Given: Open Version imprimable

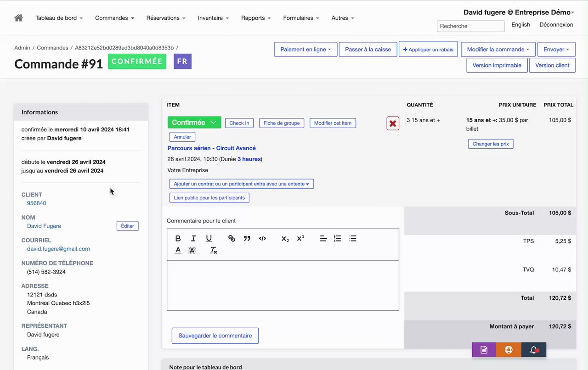Looking at the screenshot, I should pos(497,65).
